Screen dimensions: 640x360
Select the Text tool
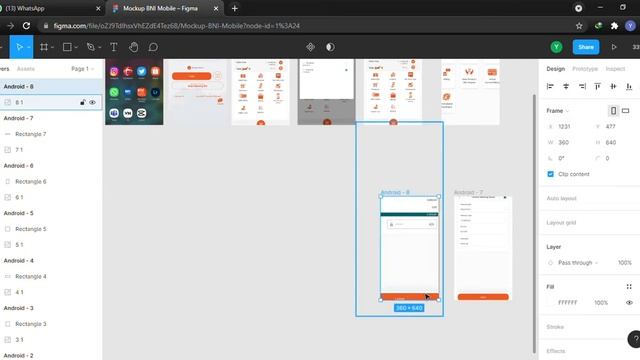114,47
